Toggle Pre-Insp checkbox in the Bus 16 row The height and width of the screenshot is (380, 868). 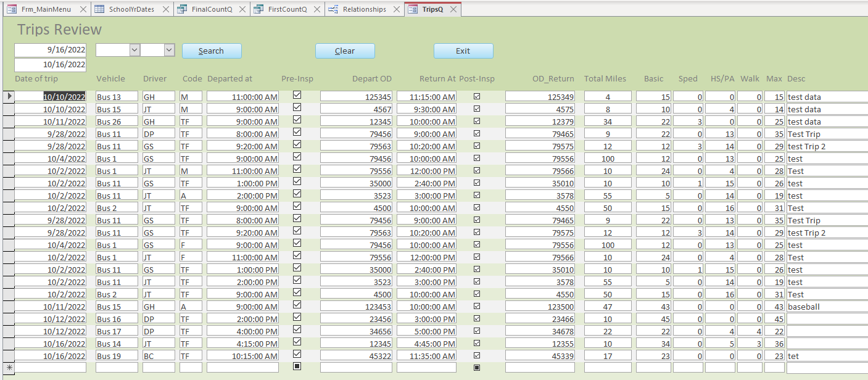pos(297,317)
